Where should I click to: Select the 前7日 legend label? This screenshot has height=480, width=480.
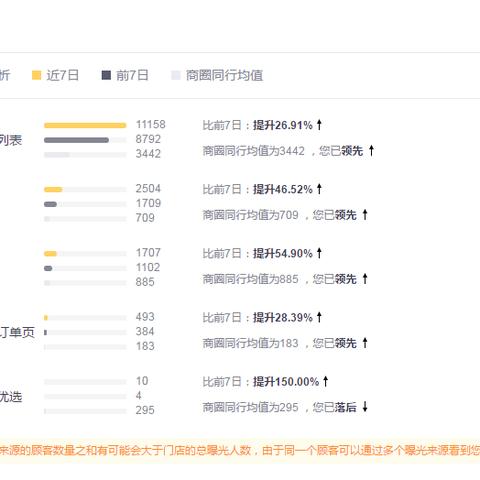(132, 75)
